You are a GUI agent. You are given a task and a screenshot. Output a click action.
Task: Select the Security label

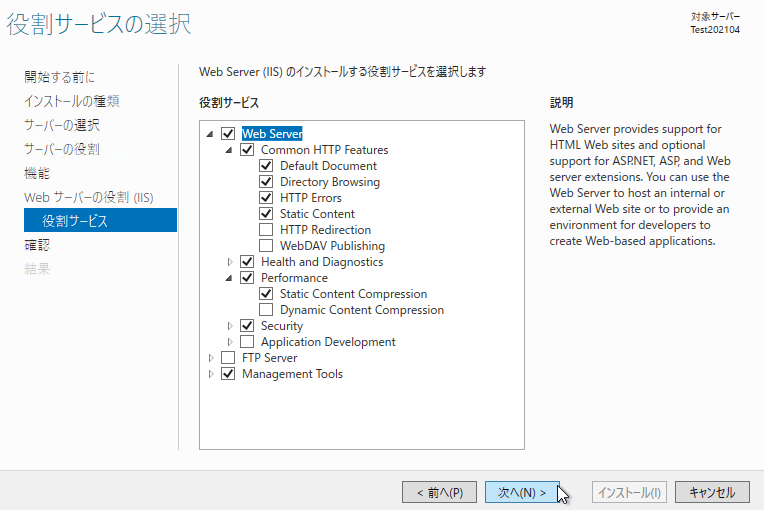[x=282, y=325]
